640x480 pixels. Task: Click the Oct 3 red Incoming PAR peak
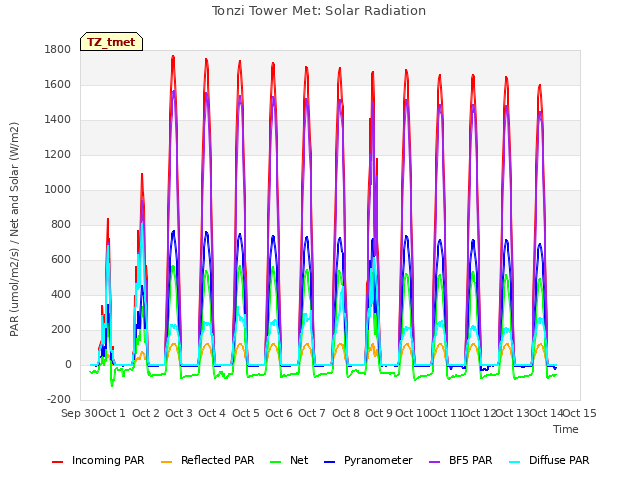pyautogui.click(x=173, y=57)
